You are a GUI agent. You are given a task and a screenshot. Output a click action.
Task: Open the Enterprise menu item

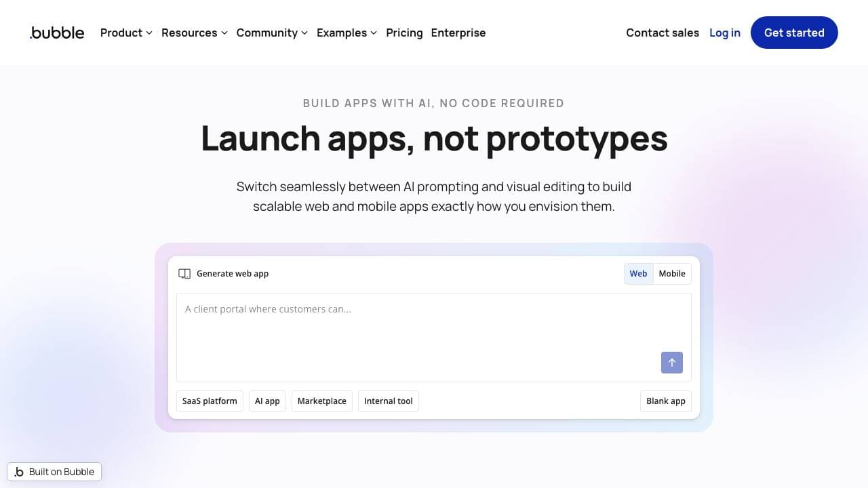[x=458, y=33]
